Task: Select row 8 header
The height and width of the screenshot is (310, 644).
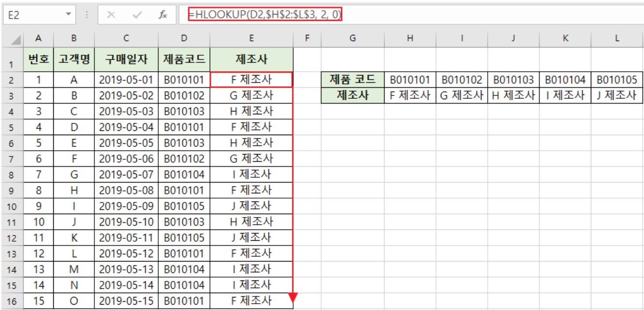Action: 12,174
